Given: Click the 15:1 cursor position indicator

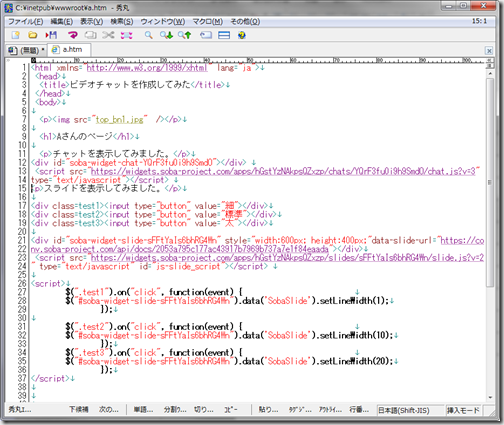Looking at the screenshot, I should (479, 21).
